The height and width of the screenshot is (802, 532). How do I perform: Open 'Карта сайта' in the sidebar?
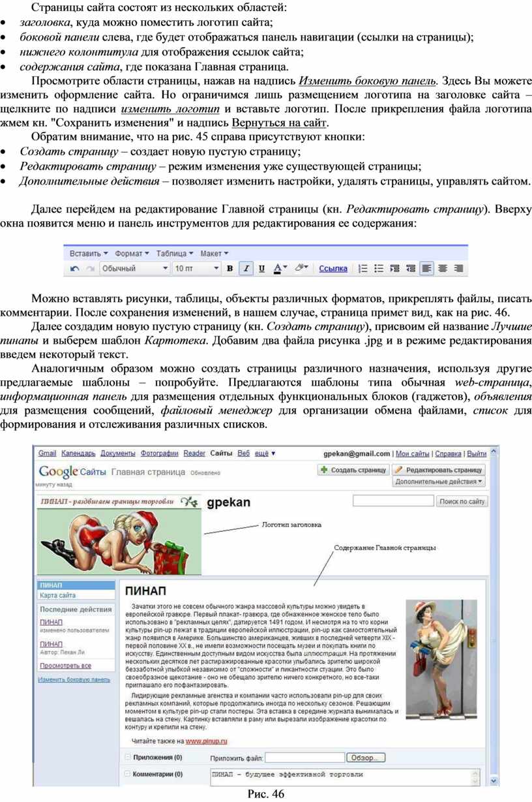click(57, 595)
